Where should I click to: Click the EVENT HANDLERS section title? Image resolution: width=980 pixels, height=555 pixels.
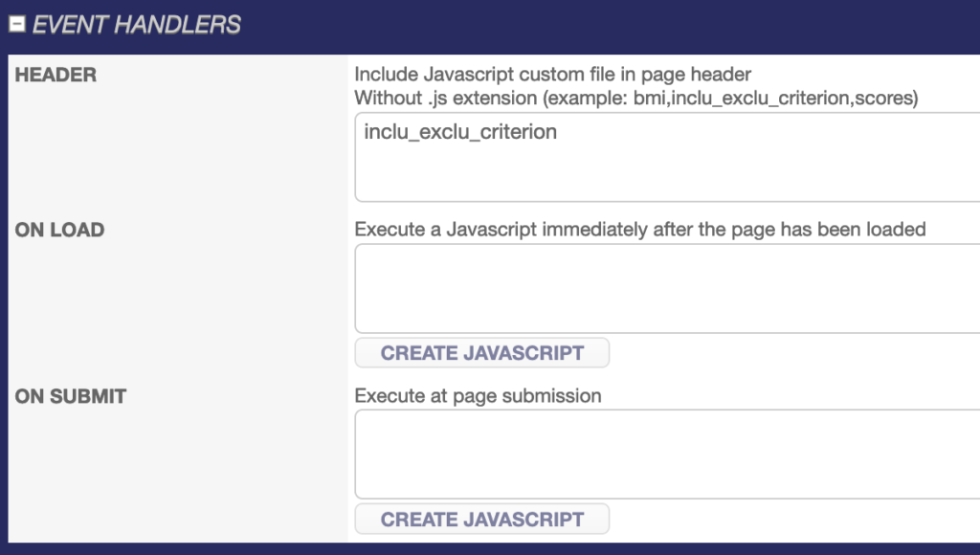point(136,25)
